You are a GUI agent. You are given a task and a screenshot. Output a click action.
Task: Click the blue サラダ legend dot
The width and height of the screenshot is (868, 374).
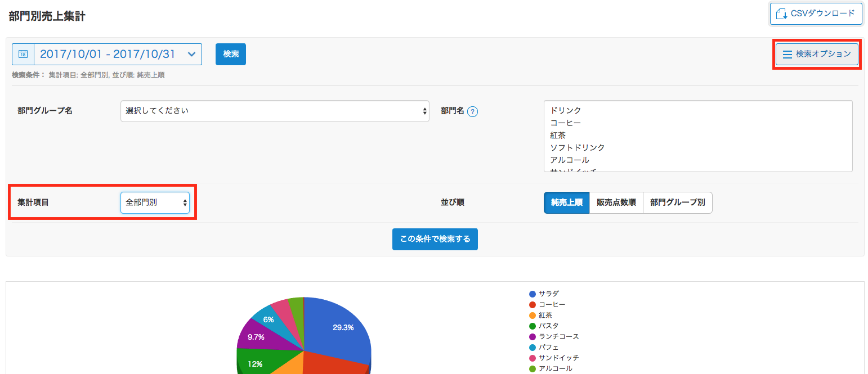click(x=532, y=294)
